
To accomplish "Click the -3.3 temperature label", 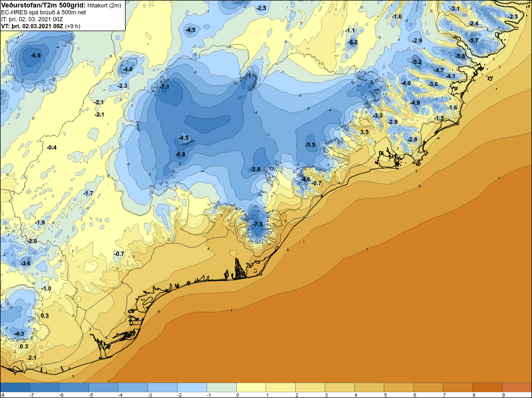I will 378,115.
